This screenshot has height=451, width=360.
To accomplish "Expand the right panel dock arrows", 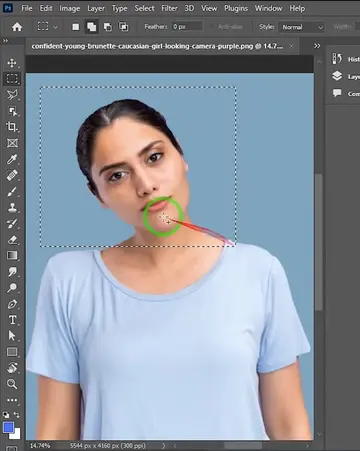I will pyautogui.click(x=317, y=46).
